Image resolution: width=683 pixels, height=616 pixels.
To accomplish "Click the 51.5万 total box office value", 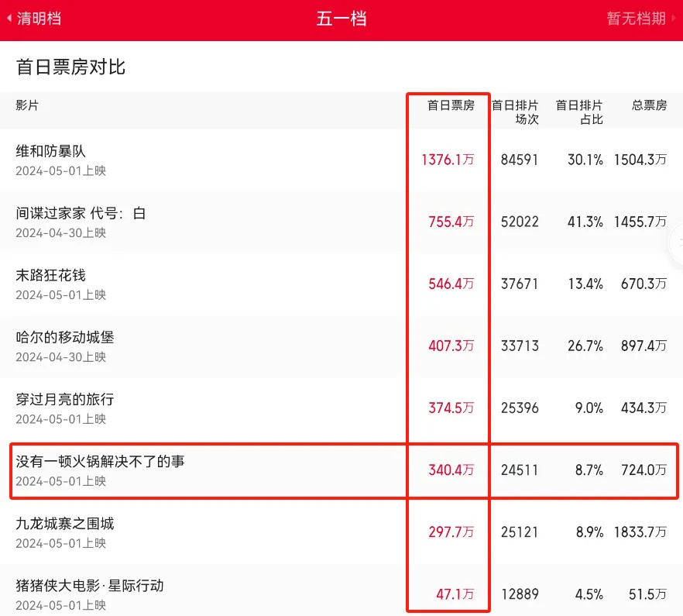I will point(647,594).
